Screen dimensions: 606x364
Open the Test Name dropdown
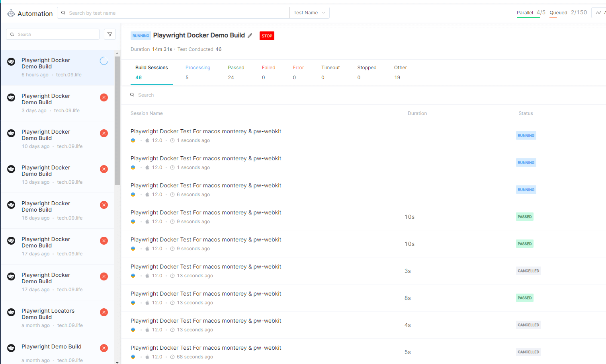coord(309,12)
